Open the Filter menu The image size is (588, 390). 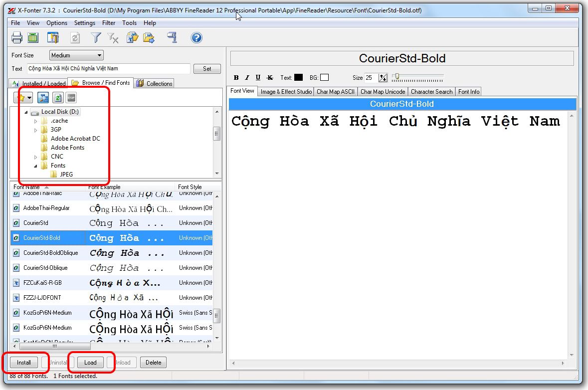109,23
